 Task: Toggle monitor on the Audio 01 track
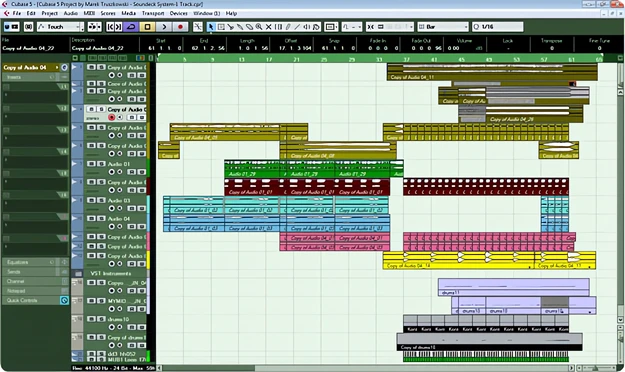click(119, 172)
